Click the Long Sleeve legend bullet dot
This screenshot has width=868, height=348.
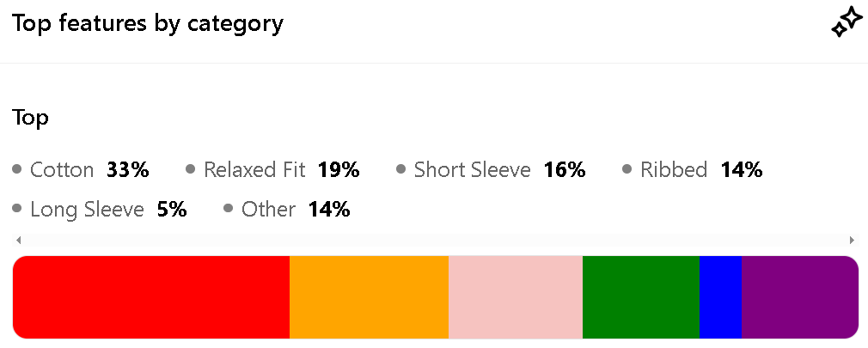tap(17, 209)
